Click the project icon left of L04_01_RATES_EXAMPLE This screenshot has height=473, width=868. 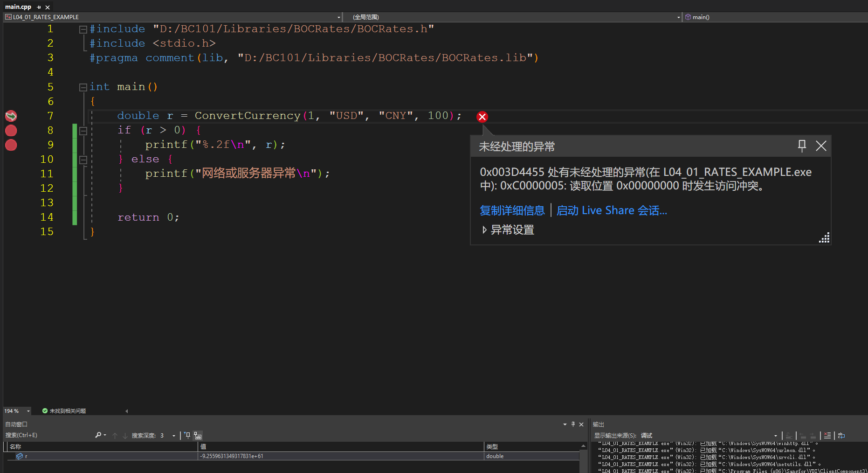(x=8, y=17)
